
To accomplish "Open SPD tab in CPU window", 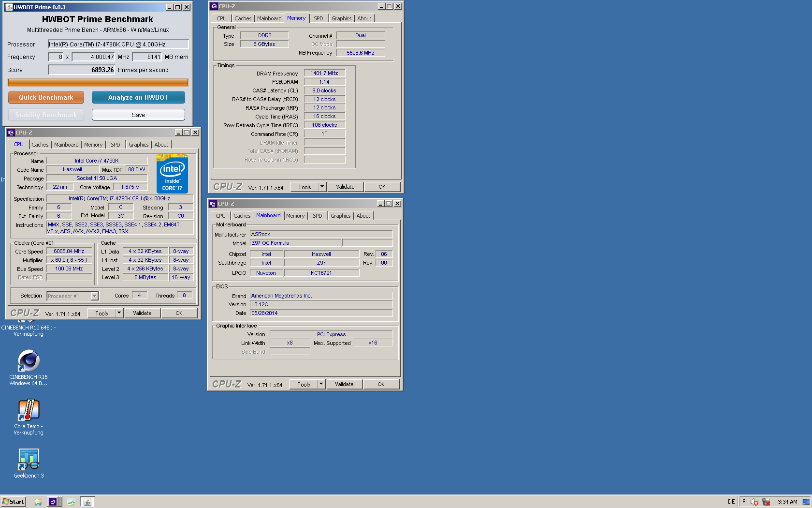I will [x=116, y=145].
